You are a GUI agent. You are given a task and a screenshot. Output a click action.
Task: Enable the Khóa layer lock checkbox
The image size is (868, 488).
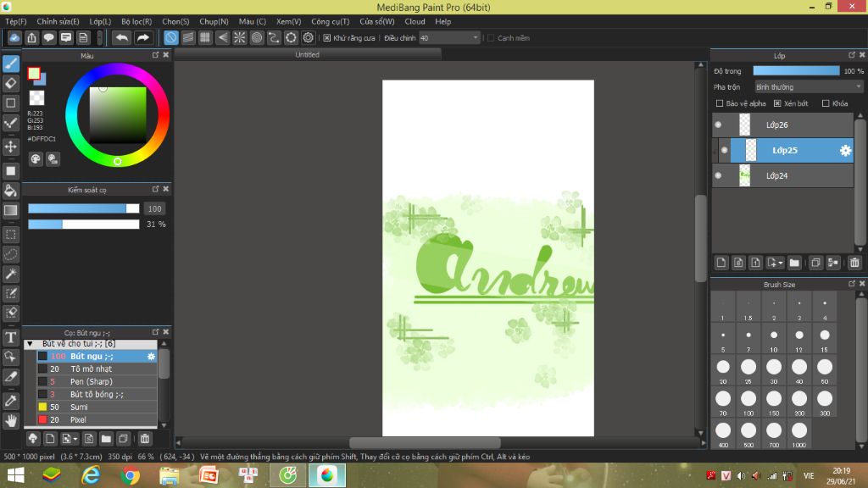[x=826, y=103]
